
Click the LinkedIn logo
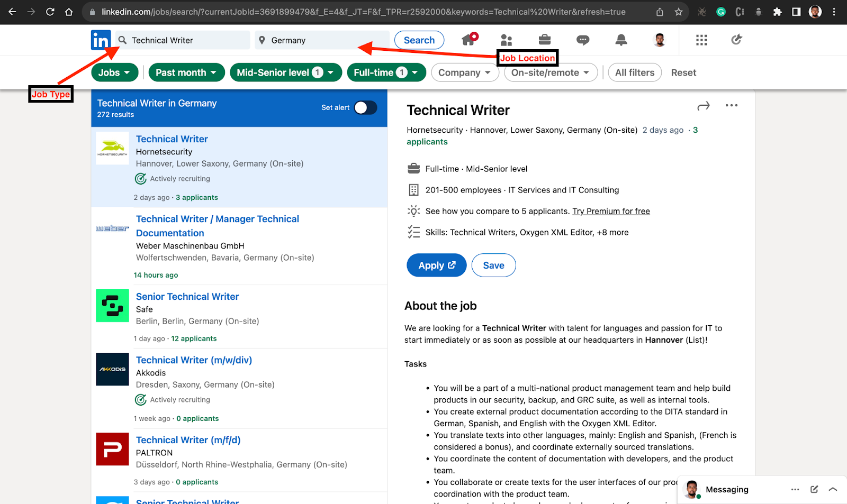(x=101, y=40)
